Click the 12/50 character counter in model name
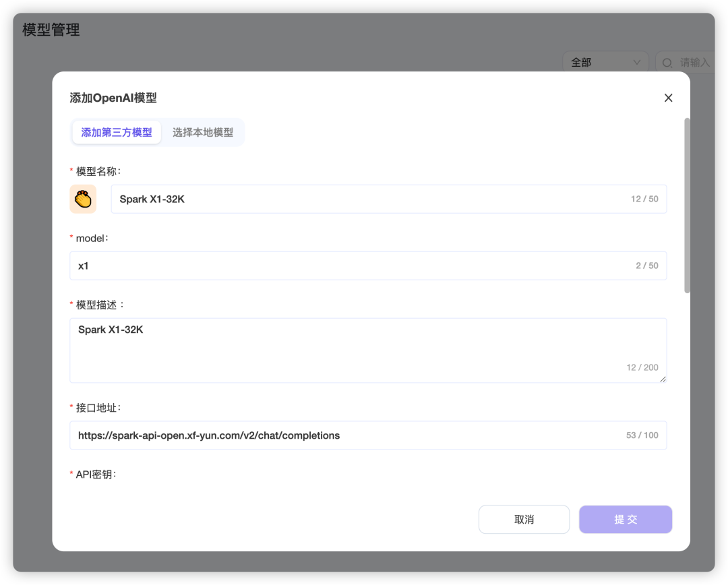The width and height of the screenshot is (728, 585). [644, 199]
